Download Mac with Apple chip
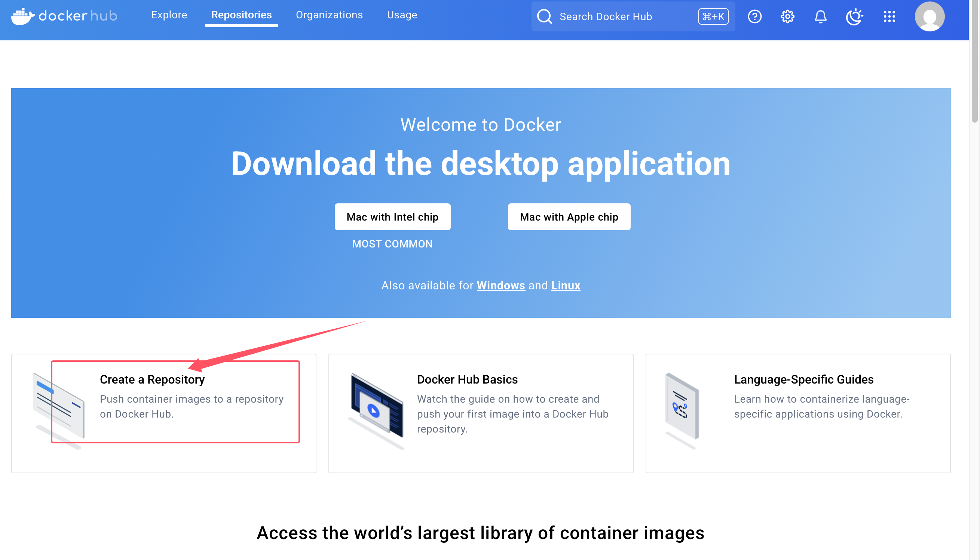The width and height of the screenshot is (980, 560). pos(569,217)
